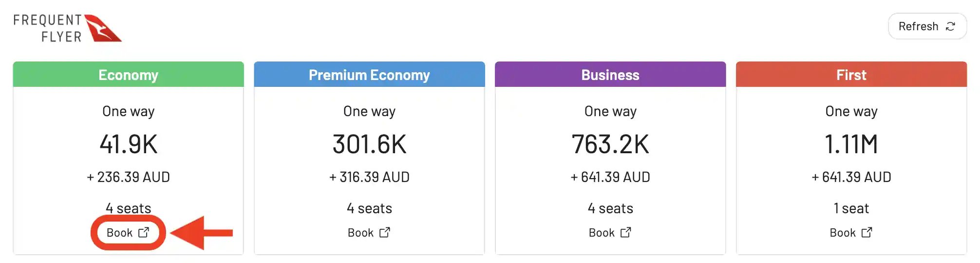Click the 1.11M points price

pyautogui.click(x=851, y=144)
